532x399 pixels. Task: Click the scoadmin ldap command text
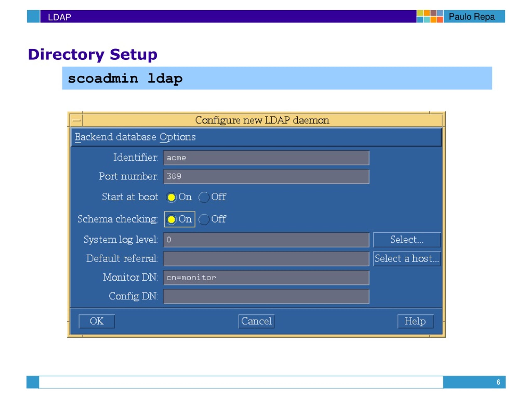coord(125,79)
